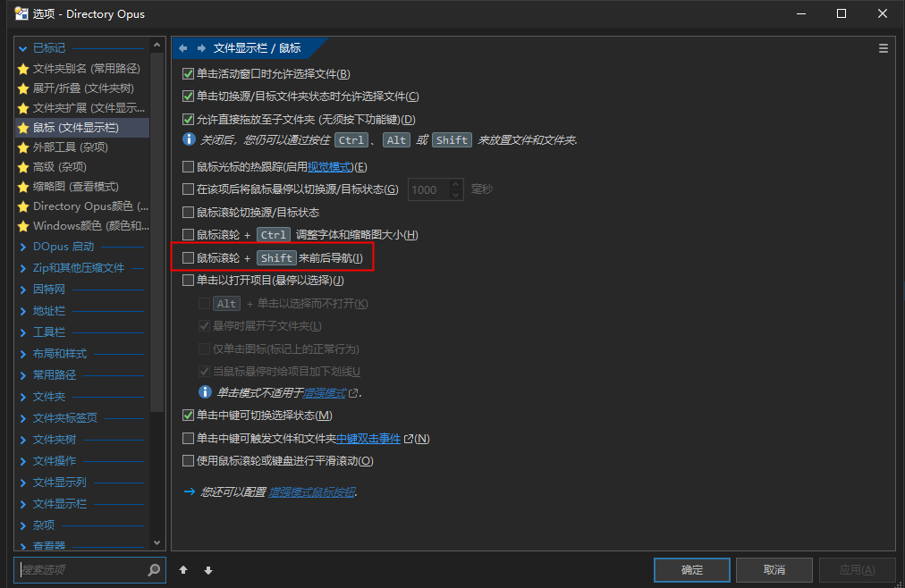Enable 单击以打开项目 checkbox

tap(188, 281)
